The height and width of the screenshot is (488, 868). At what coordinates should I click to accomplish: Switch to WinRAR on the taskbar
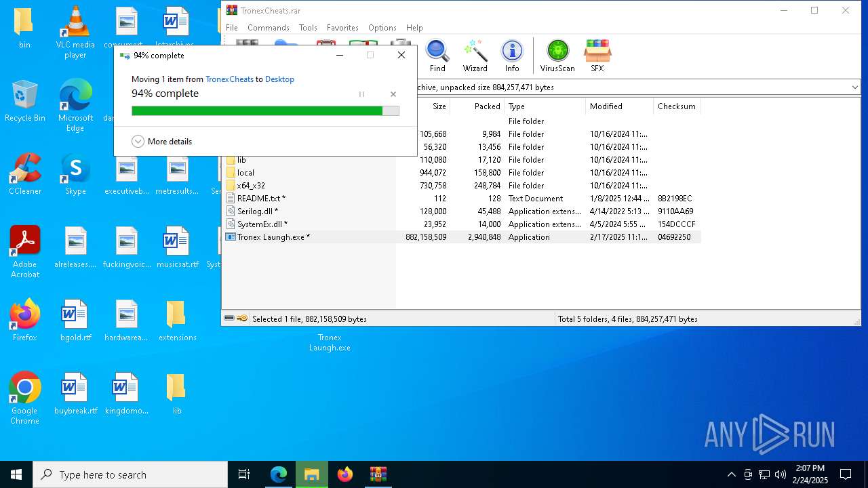pyautogui.click(x=378, y=474)
